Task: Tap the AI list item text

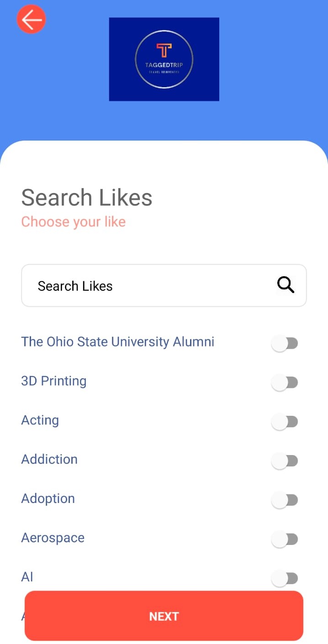Action: tap(27, 577)
